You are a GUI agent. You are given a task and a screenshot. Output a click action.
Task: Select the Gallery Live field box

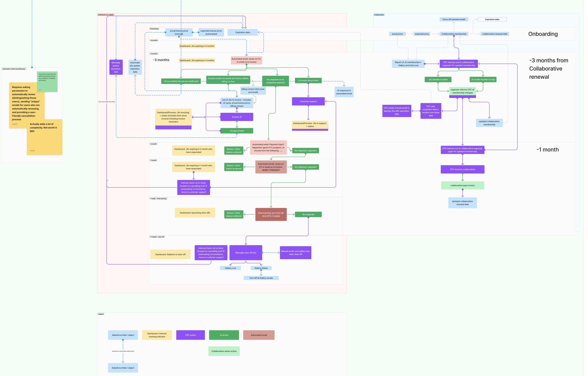(230, 268)
